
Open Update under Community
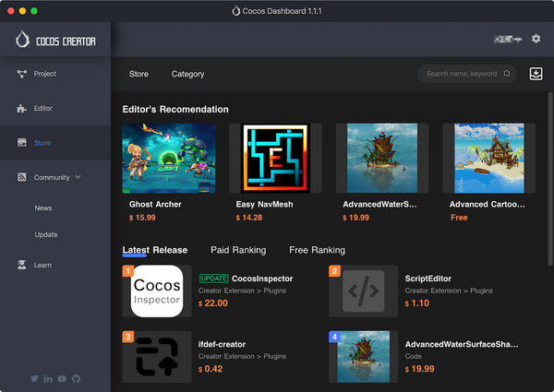tap(46, 234)
